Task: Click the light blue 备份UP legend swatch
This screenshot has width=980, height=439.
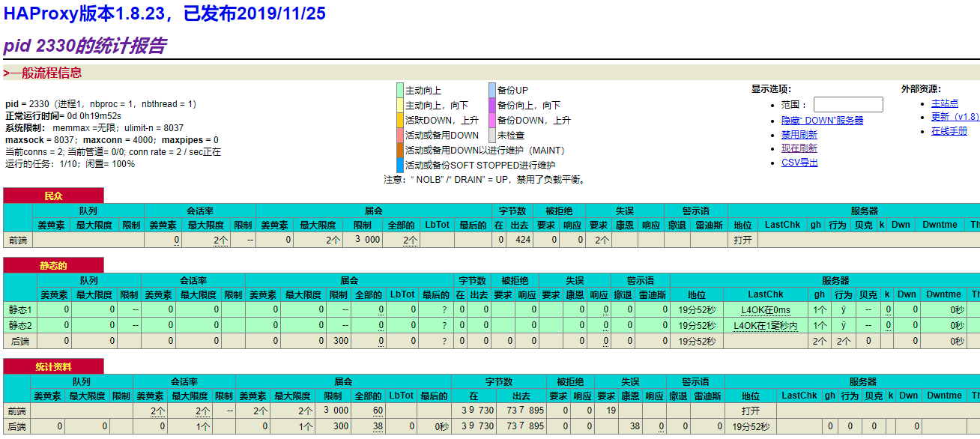Action: [x=492, y=91]
